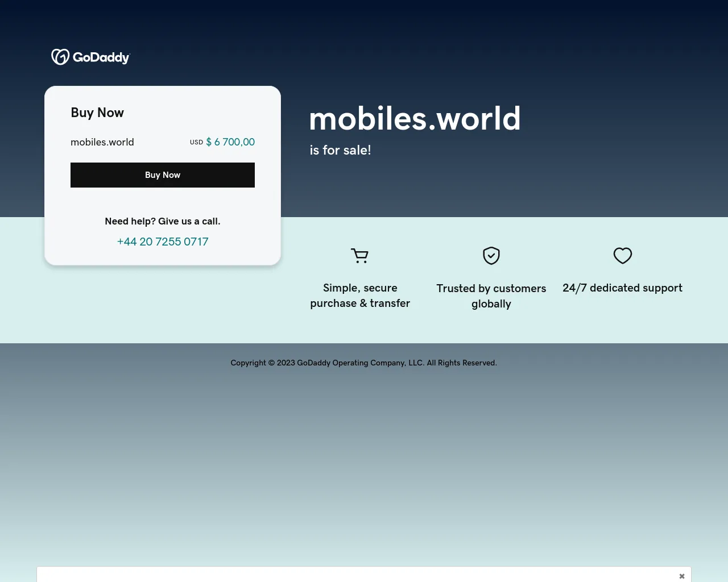Click "24/7 dedicated support" text
This screenshot has width=728, height=582.
(x=622, y=288)
